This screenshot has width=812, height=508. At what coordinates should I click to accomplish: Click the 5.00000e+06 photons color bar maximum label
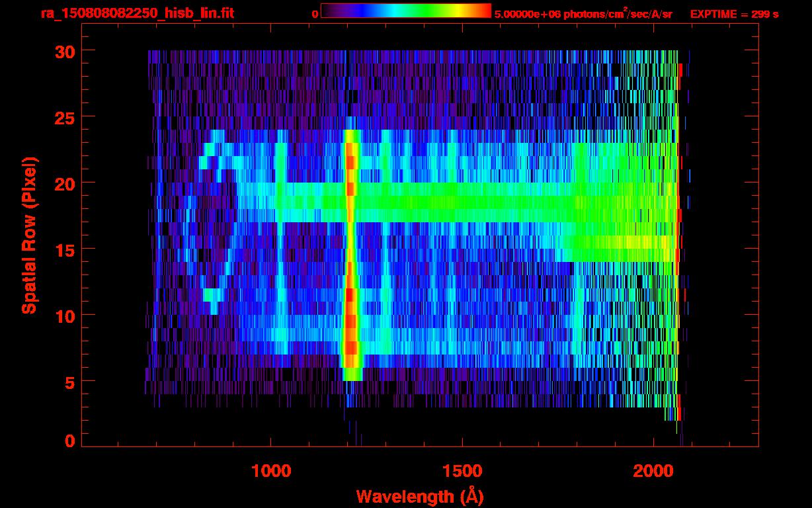point(583,14)
